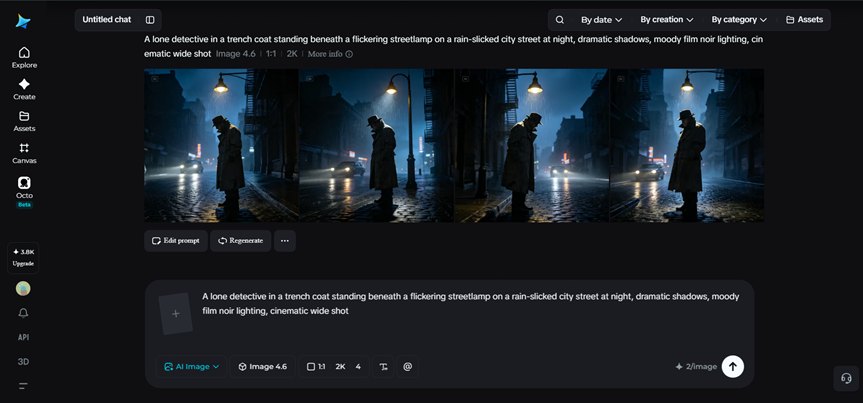Open the user profile avatar
The width and height of the screenshot is (863, 403).
(23, 288)
